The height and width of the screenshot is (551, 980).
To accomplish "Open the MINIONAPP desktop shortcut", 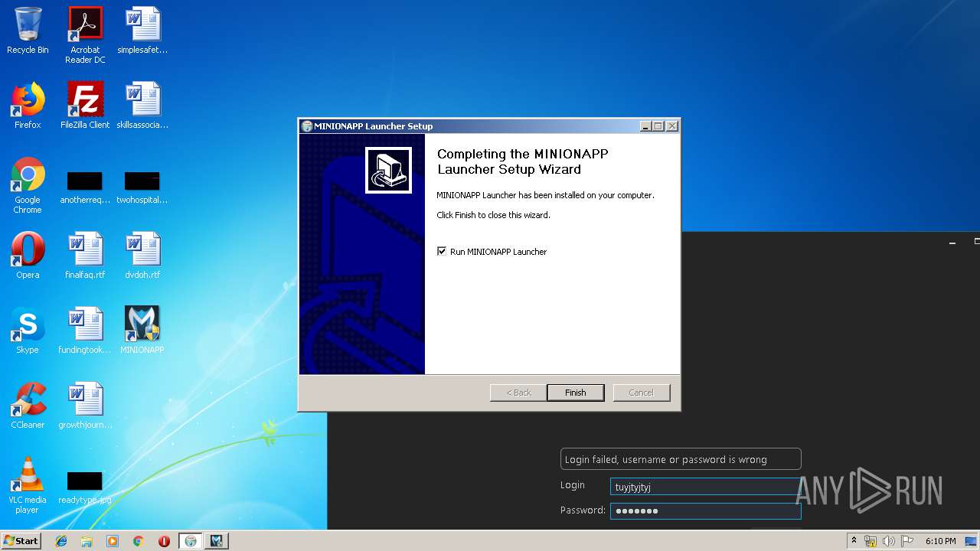I will click(142, 331).
